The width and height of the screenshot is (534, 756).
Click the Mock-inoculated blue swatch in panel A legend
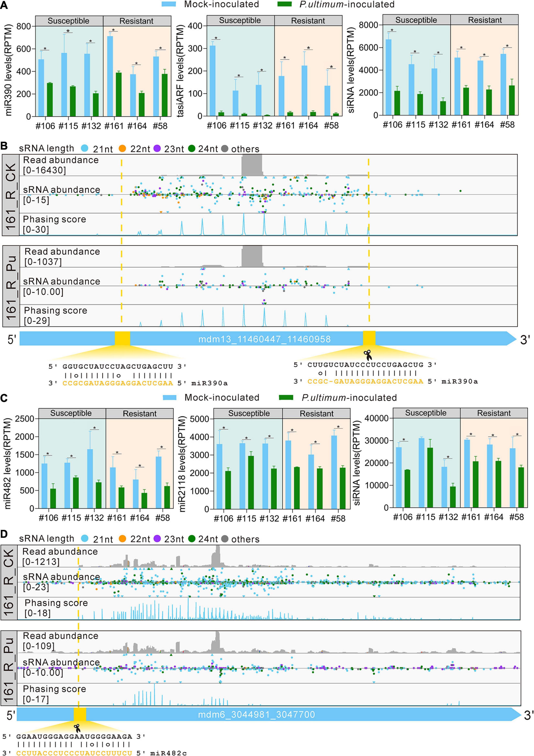click(x=169, y=4)
